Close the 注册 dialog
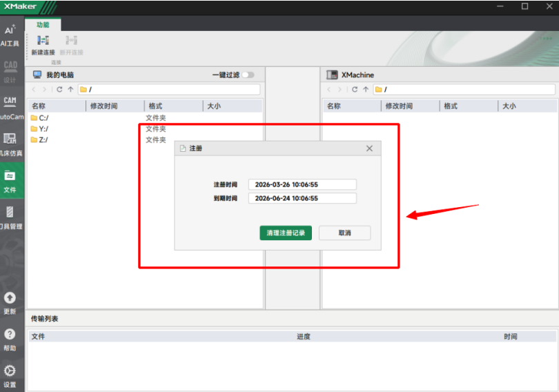Image resolution: width=559 pixels, height=392 pixels. coord(369,148)
